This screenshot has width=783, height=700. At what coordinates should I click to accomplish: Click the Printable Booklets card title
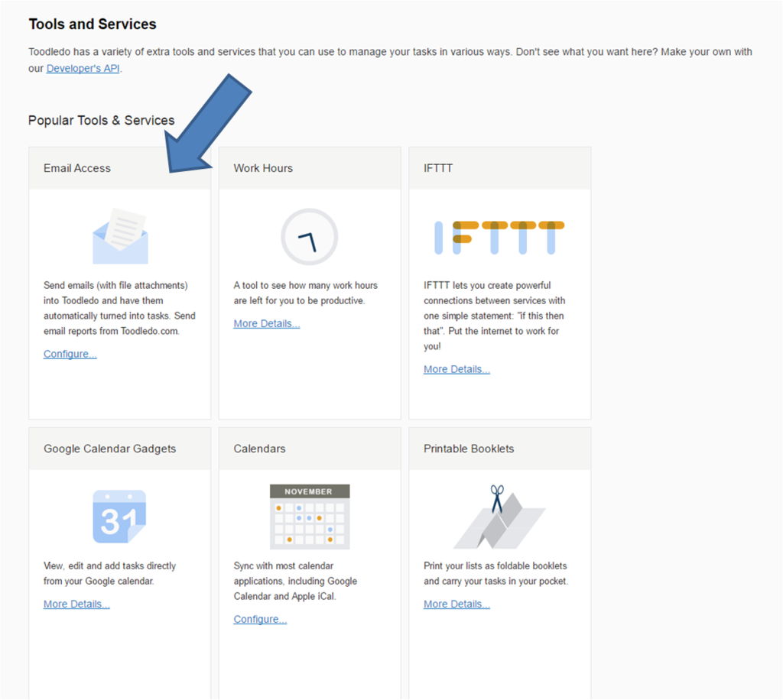click(x=469, y=449)
